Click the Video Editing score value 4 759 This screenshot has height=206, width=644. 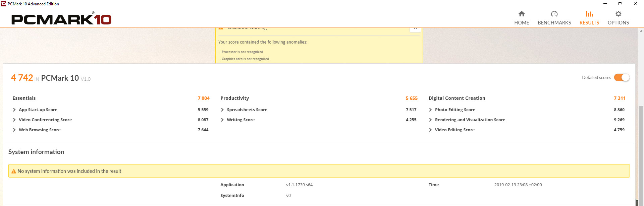pos(619,130)
